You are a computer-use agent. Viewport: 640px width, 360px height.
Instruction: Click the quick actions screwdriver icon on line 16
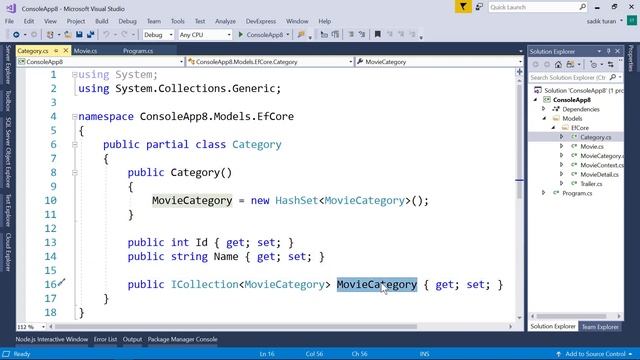point(61,282)
